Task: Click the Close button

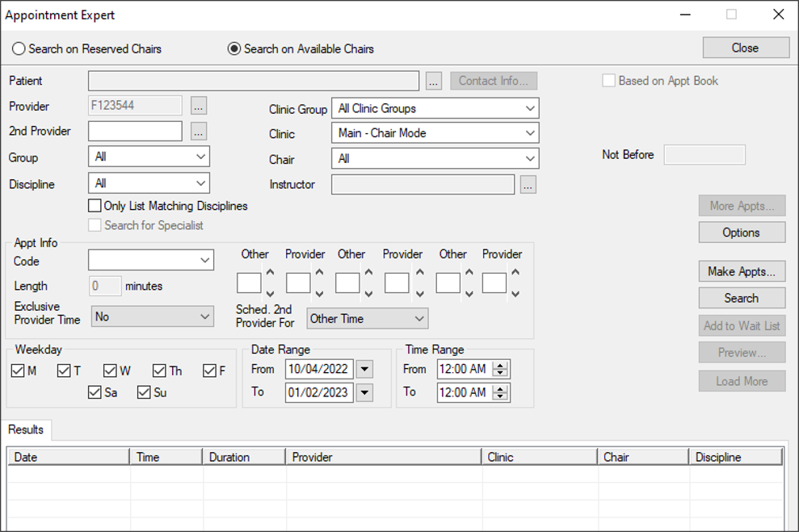Action: pos(746,48)
